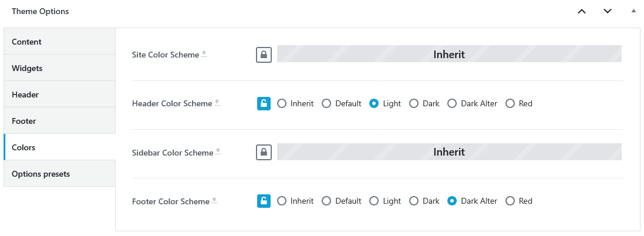Click the Sidebar Color Scheme Inherit bar
This screenshot has width=644, height=236.
tap(449, 152)
